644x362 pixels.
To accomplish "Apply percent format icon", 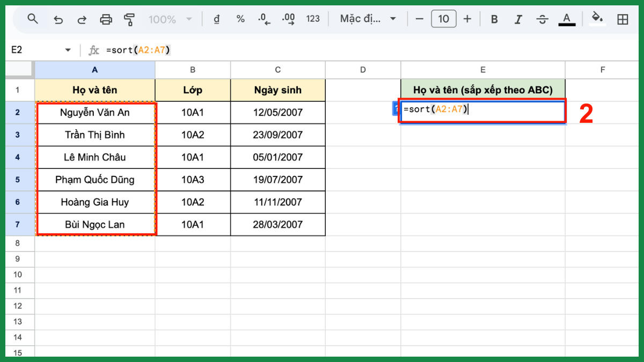I will [240, 19].
